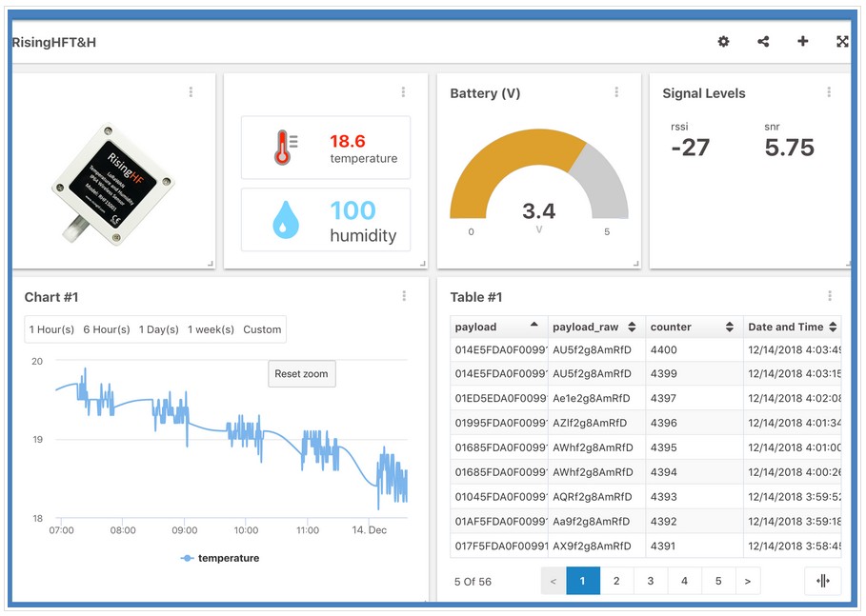This screenshot has height=616, width=866.
Task: Click the thermometer icon
Action: tap(285, 148)
